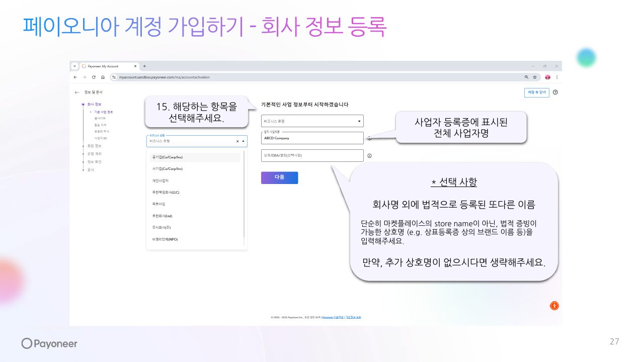Image resolution: width=644 pixels, height=362 pixels.
Task: View site information icon in address bar
Action: pyautogui.click(x=114, y=77)
